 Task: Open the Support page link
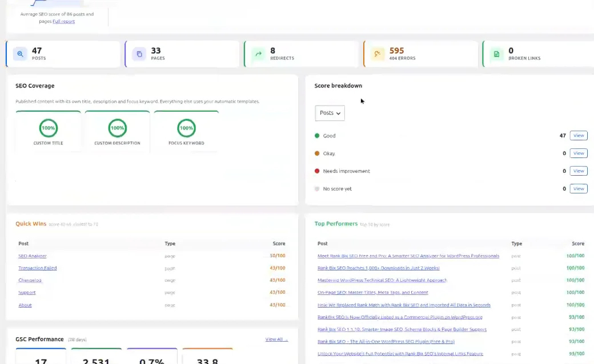point(27,293)
